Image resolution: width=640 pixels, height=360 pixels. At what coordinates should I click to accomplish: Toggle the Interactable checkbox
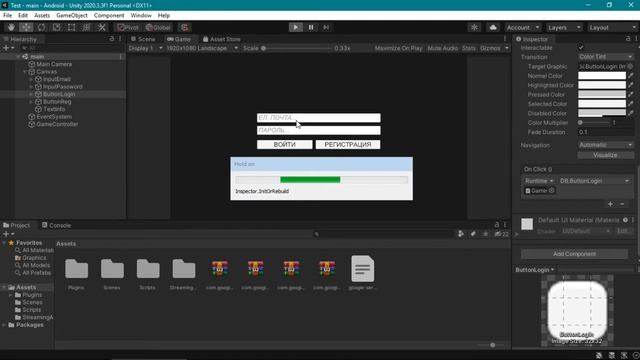581,48
